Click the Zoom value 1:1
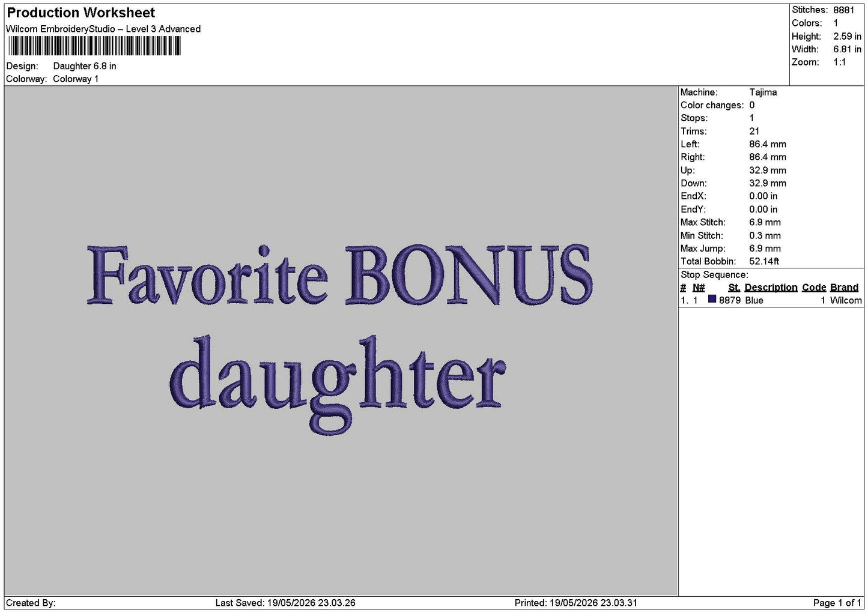 [839, 62]
